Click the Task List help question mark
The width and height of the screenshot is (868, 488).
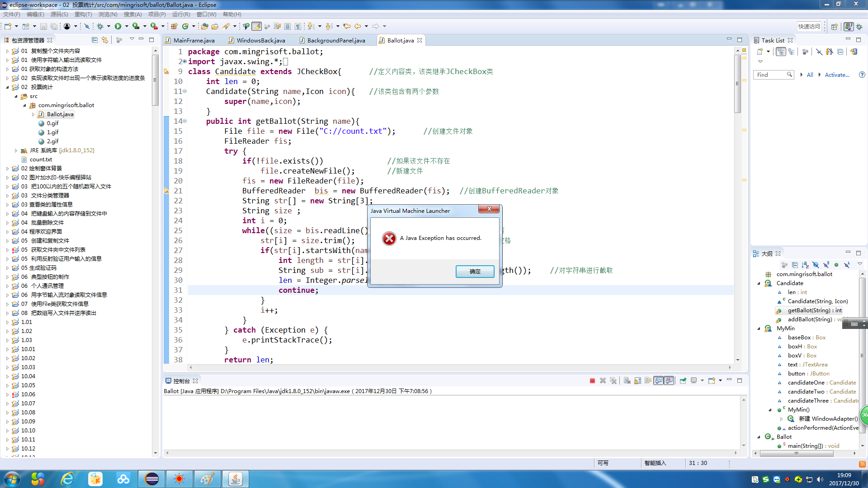coord(862,75)
